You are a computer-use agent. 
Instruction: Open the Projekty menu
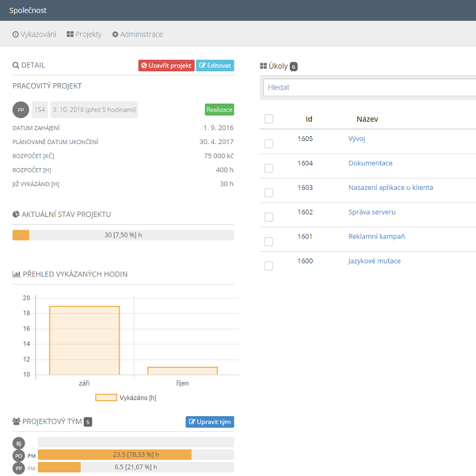pyautogui.click(x=84, y=34)
